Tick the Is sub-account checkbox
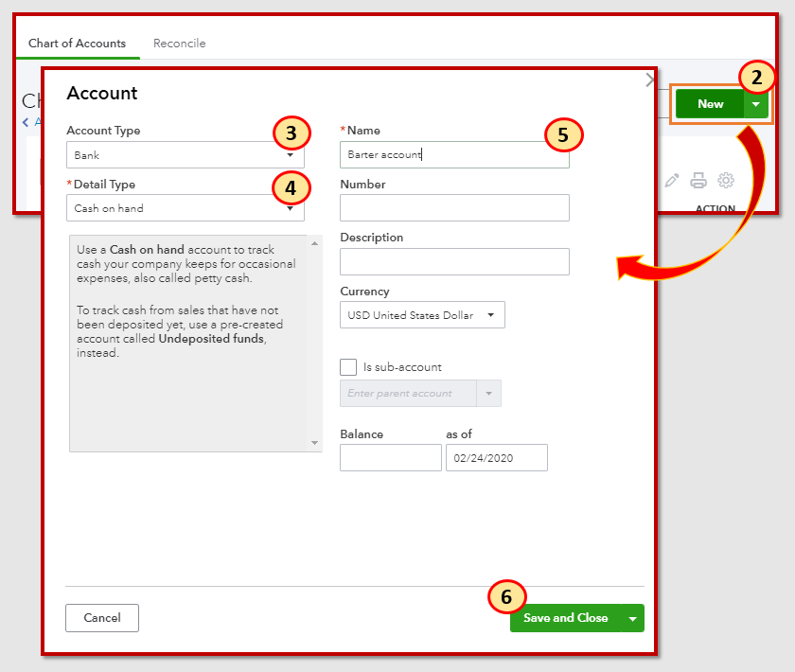This screenshot has height=672, width=795. (348, 367)
